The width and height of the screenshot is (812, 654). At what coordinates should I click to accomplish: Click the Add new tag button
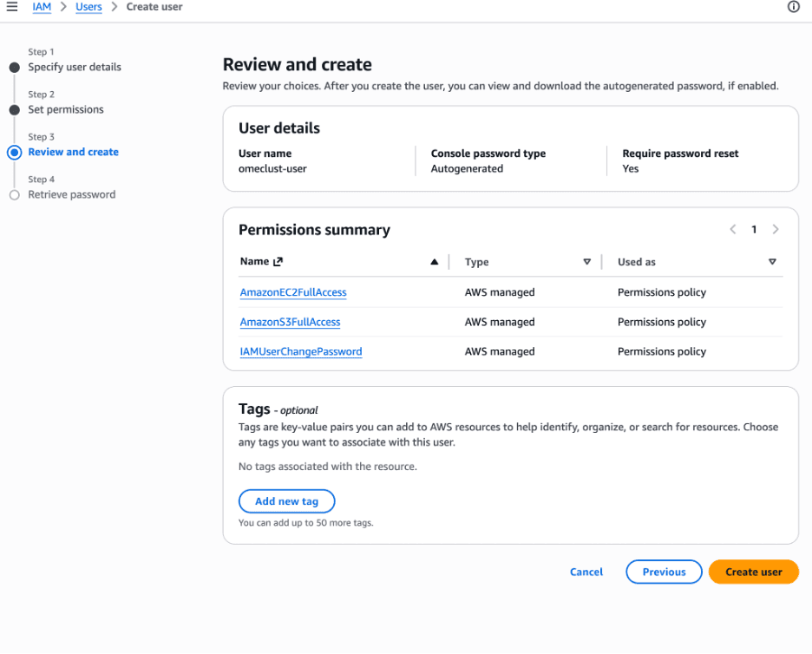286,501
